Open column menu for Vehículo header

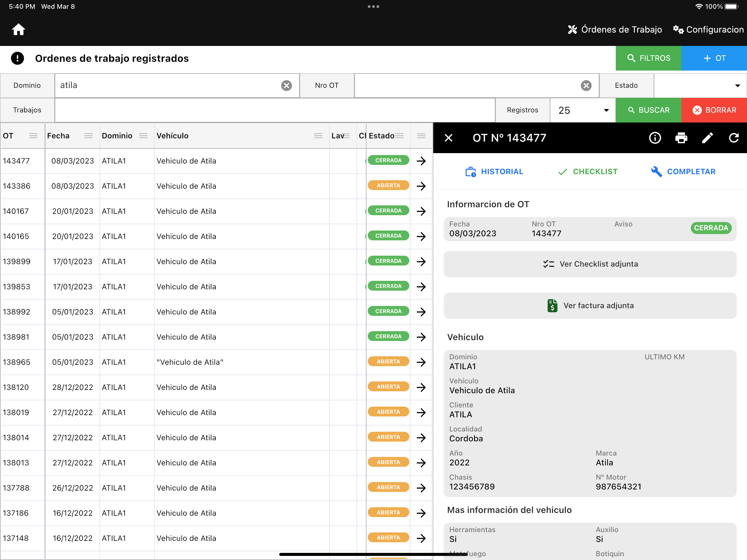click(x=318, y=136)
